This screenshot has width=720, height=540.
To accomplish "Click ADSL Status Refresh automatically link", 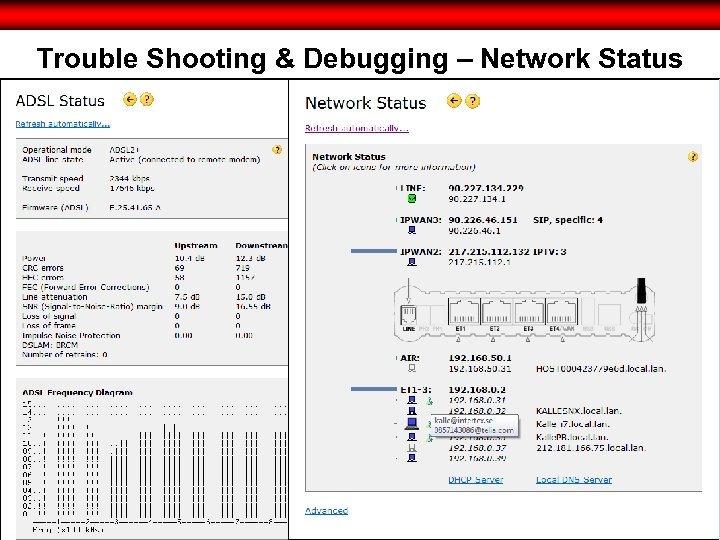I will tap(62, 124).
